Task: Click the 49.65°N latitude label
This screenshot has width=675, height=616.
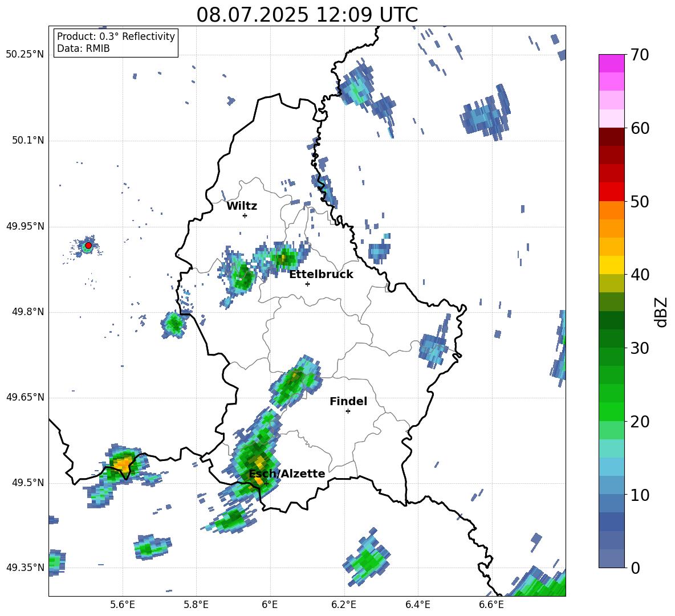Action: coord(25,397)
